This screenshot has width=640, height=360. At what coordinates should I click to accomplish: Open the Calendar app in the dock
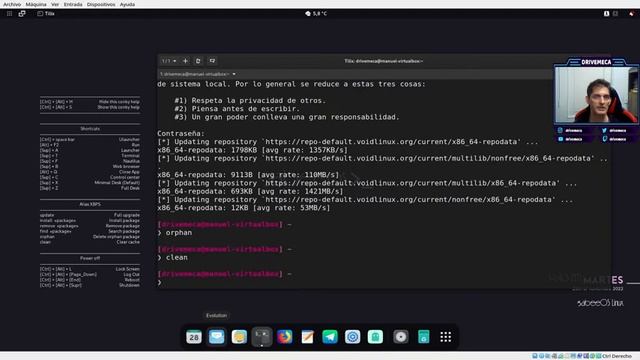[x=194, y=337]
